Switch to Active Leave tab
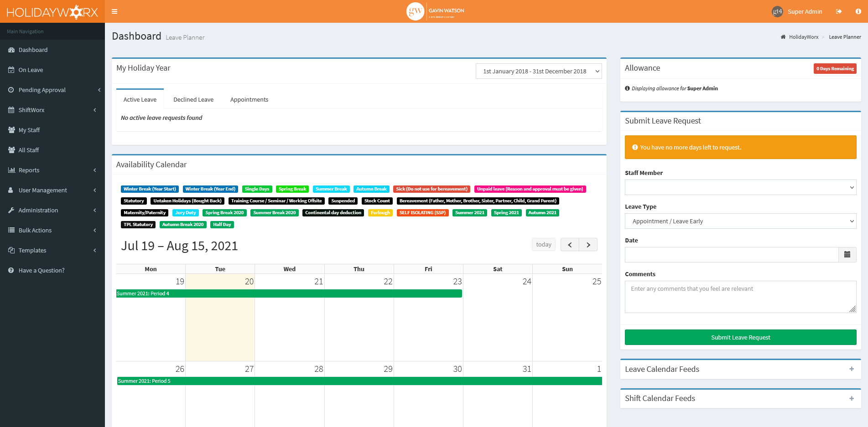This screenshot has width=868, height=427. pos(140,99)
